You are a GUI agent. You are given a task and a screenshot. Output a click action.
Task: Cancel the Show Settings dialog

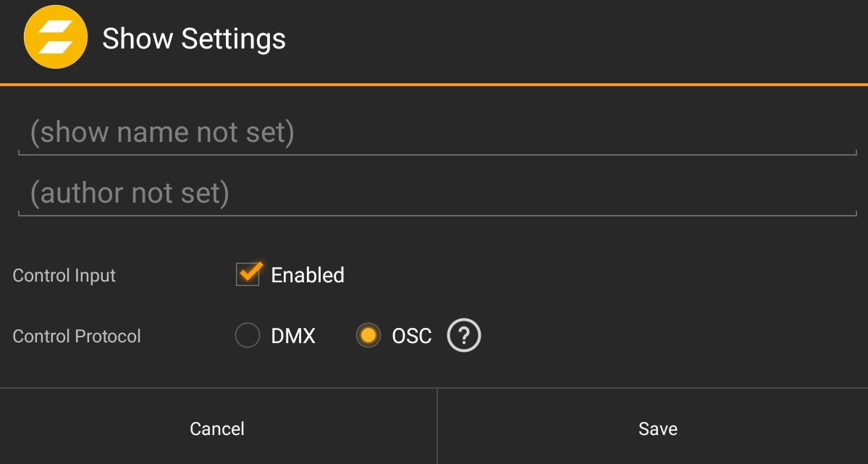click(216, 428)
